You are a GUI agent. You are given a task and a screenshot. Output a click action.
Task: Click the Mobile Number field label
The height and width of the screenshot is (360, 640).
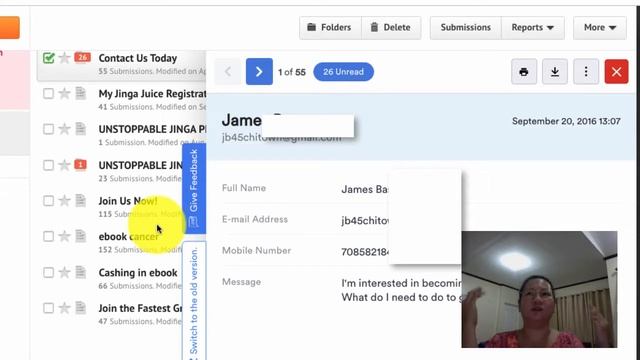point(256,251)
